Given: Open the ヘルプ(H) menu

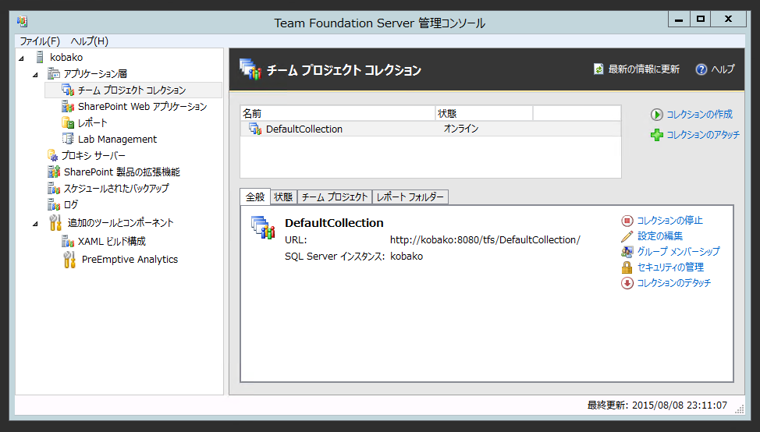Looking at the screenshot, I should coord(90,41).
